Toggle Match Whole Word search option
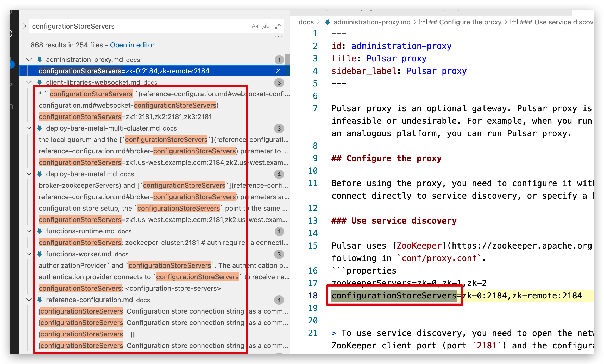604x364 pixels. [266, 26]
